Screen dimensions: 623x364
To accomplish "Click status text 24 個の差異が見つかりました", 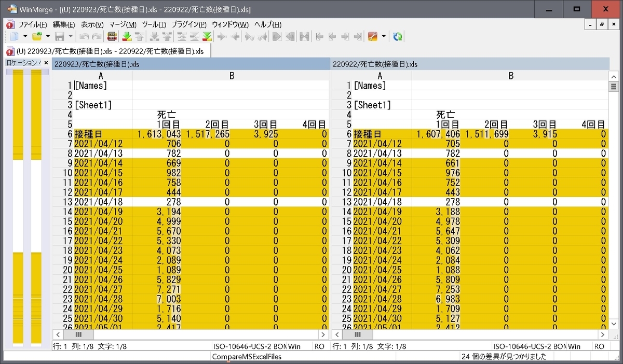I will [x=504, y=357].
